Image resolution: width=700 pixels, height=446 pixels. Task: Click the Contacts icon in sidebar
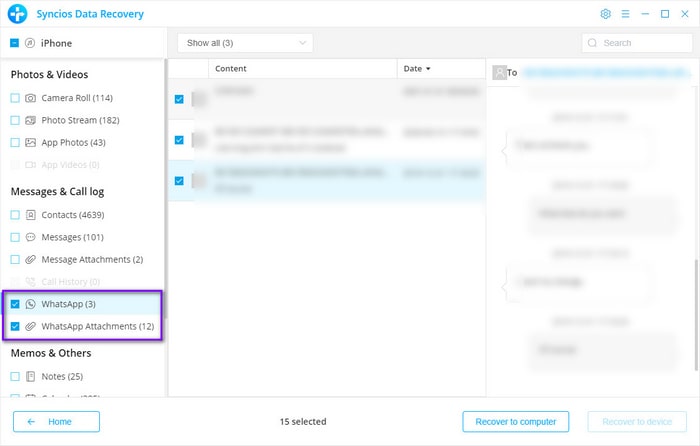click(31, 215)
